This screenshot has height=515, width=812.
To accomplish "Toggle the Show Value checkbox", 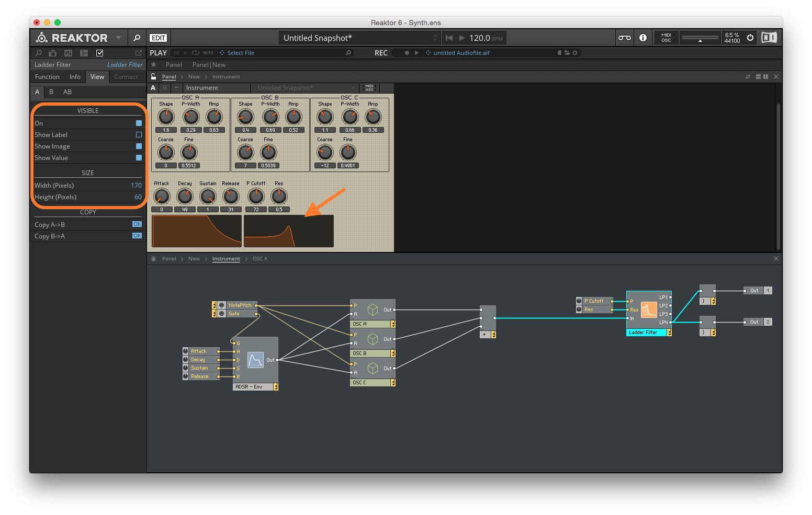I will pos(139,158).
